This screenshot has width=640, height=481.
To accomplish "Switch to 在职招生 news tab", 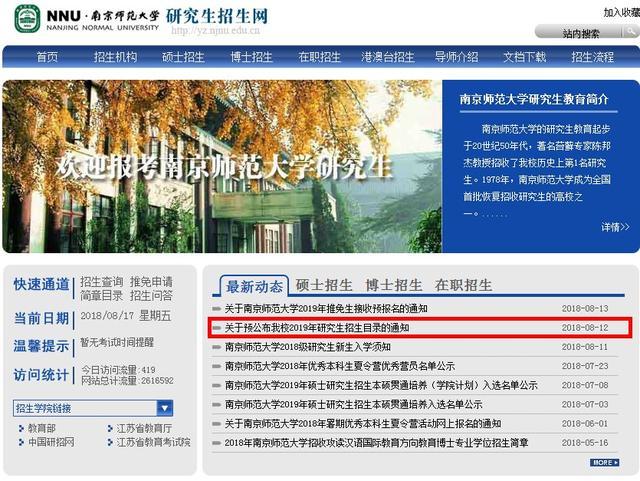I will tap(463, 285).
